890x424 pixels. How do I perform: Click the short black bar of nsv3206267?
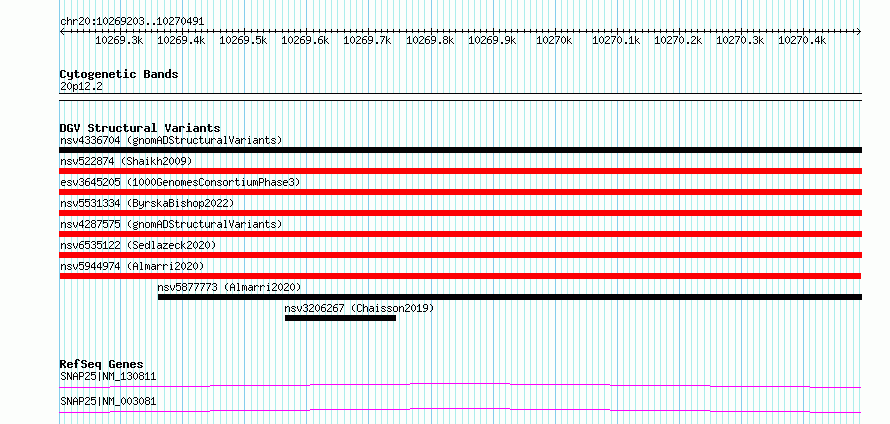point(340,318)
